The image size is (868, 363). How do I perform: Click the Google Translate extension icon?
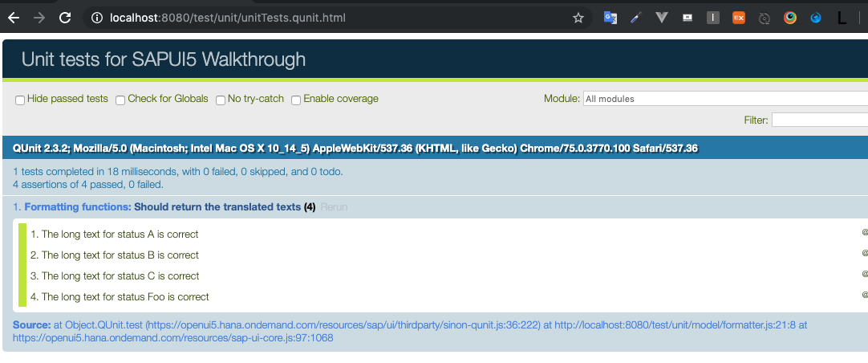(x=610, y=18)
